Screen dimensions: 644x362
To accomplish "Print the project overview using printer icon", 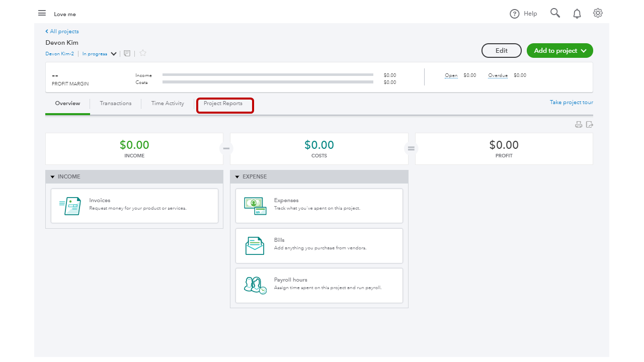I will pyautogui.click(x=578, y=124).
